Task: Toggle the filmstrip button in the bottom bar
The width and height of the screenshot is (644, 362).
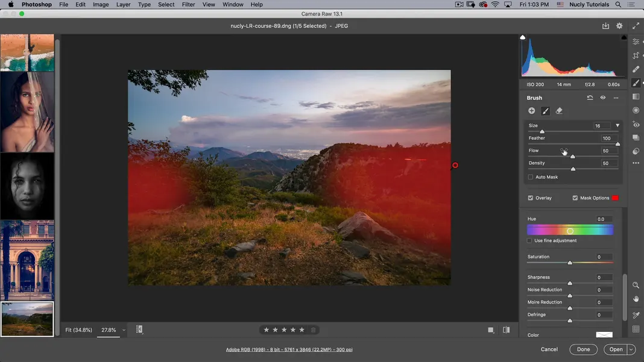Action: (x=139, y=329)
